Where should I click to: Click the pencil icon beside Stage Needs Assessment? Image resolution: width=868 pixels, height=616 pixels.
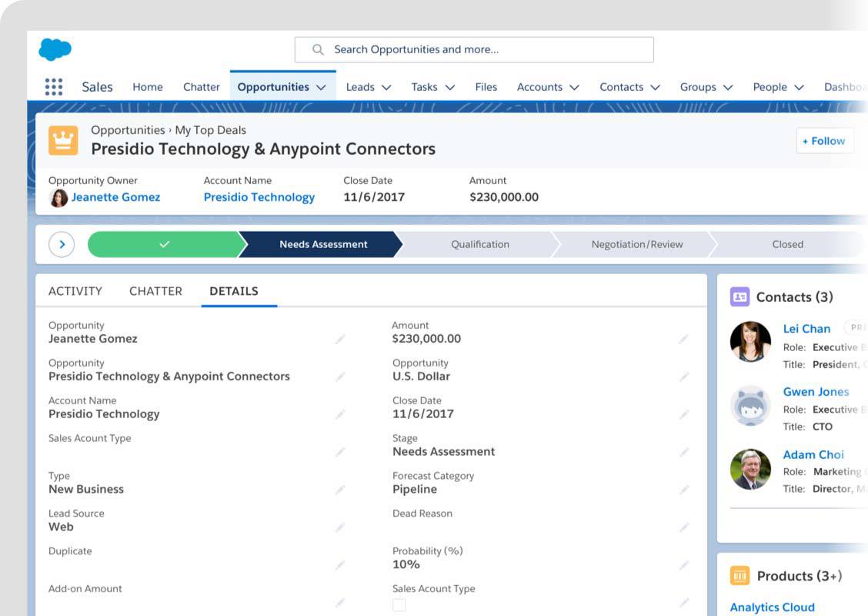[x=683, y=452]
